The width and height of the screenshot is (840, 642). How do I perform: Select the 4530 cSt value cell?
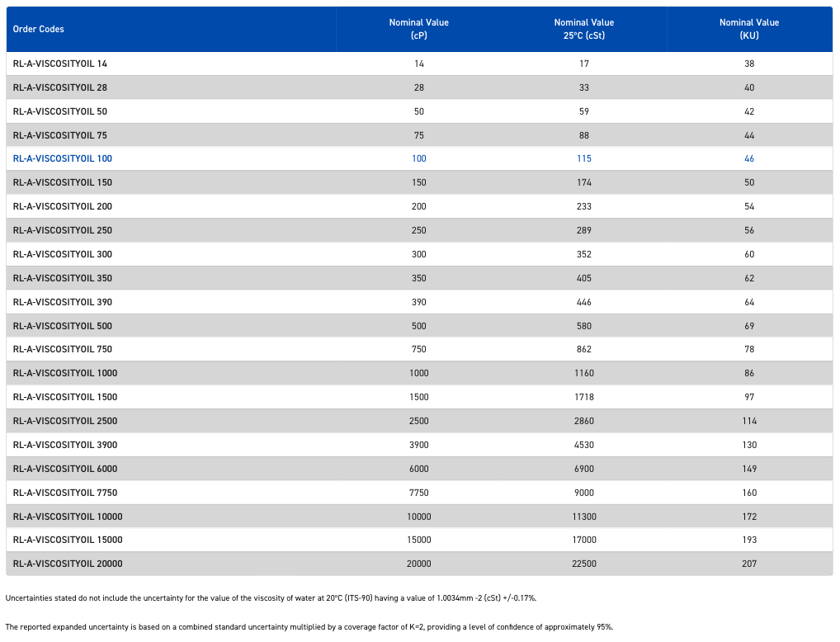(x=584, y=445)
